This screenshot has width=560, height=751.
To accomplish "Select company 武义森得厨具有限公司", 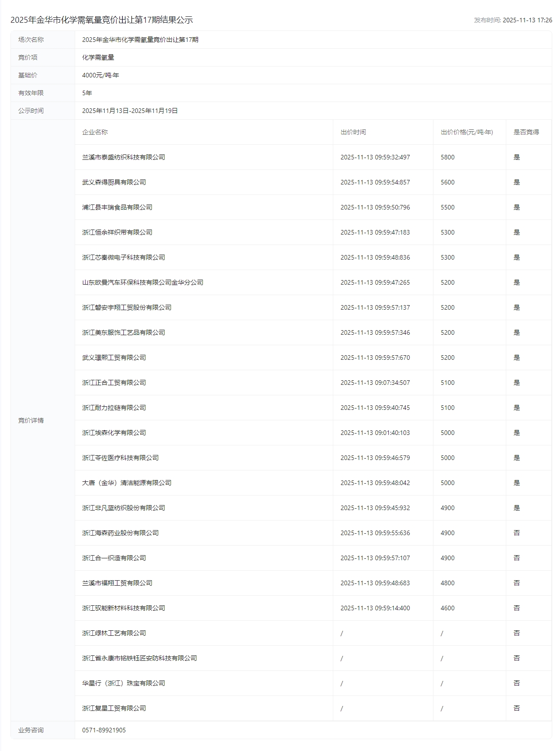I will coord(114,182).
